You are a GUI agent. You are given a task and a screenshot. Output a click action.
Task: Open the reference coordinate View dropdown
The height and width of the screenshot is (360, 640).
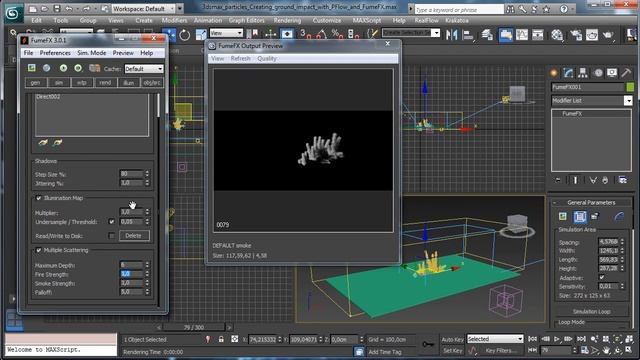click(226, 33)
